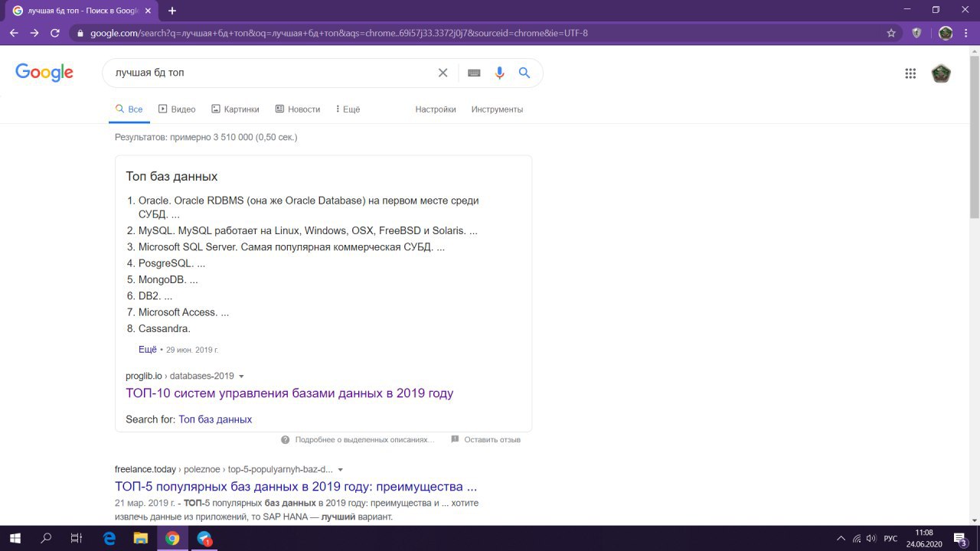980x551 pixels.
Task: Open Инструменты search tools
Action: point(497,109)
